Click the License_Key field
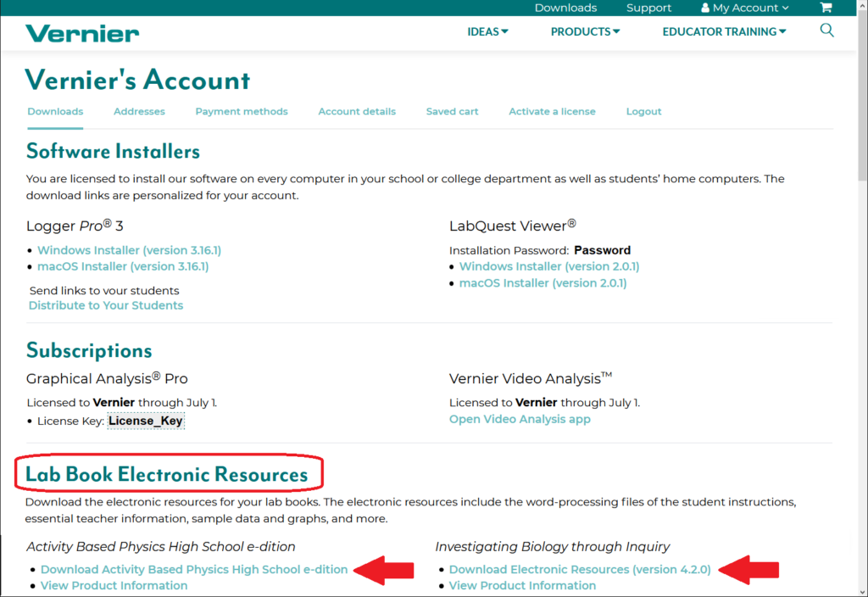The image size is (868, 597). click(x=146, y=421)
